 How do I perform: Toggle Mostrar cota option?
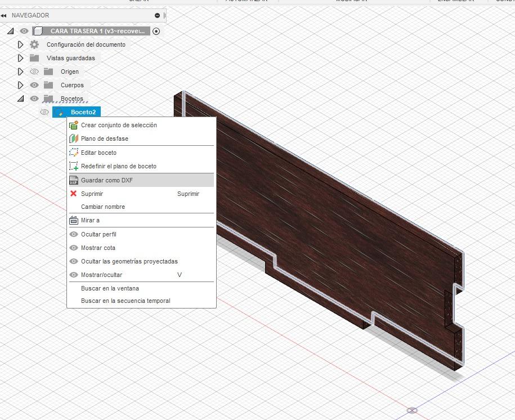tap(141, 248)
